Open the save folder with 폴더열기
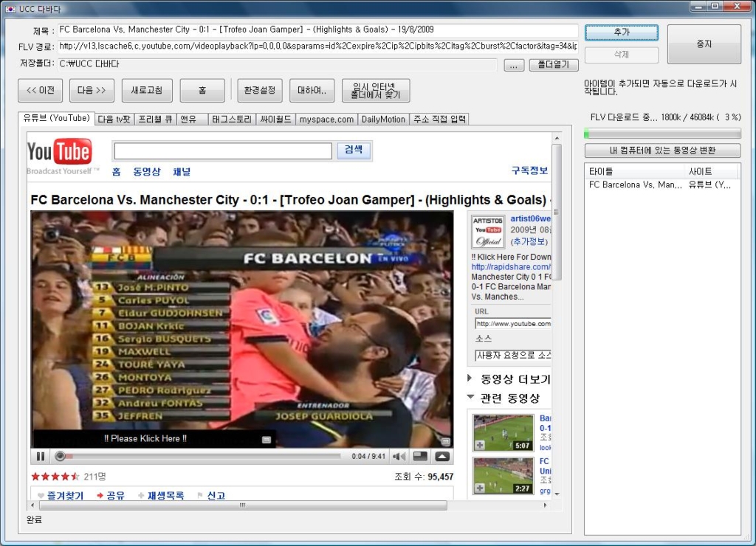 (554, 65)
